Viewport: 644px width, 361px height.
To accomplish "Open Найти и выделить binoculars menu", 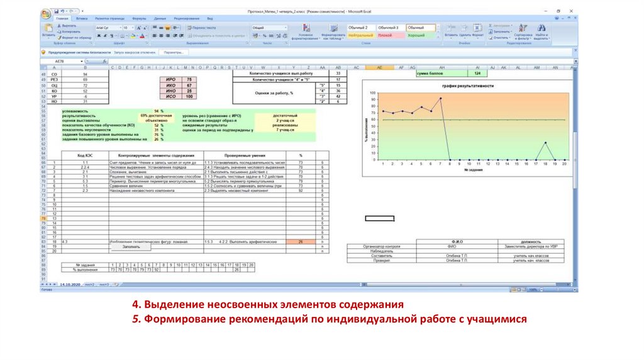I will [541, 31].
